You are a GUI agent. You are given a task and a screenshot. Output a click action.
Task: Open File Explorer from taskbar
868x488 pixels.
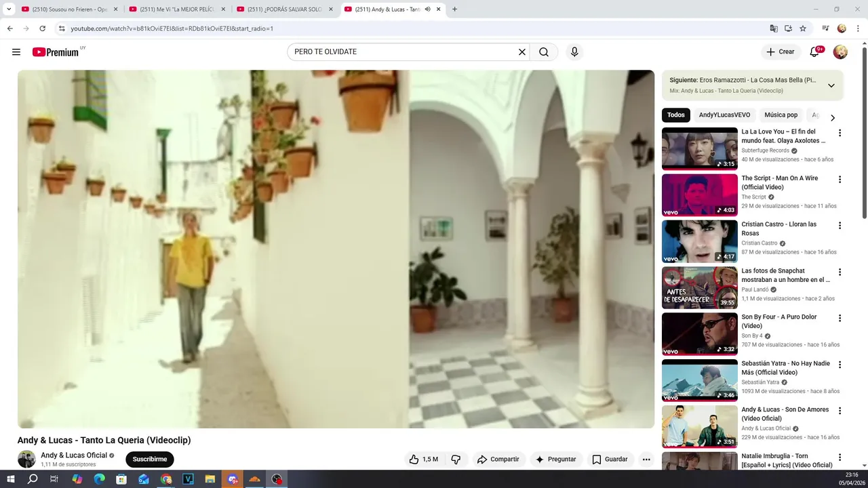[x=210, y=479]
